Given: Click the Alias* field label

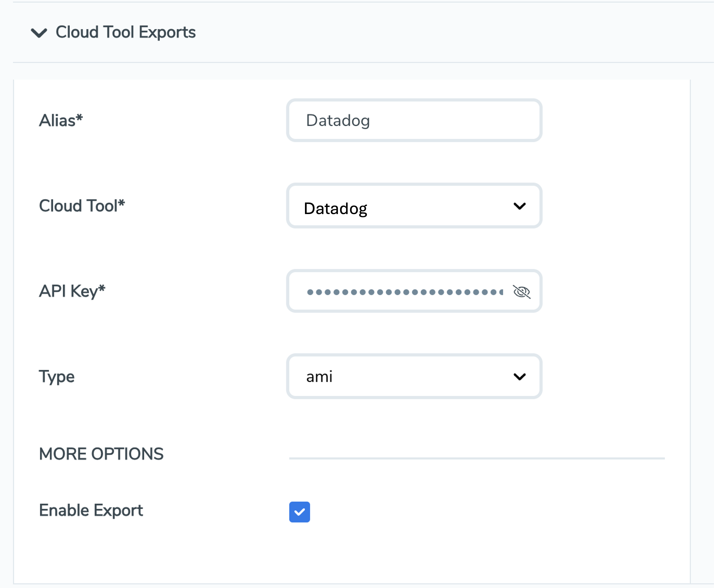Looking at the screenshot, I should pyautogui.click(x=61, y=120).
